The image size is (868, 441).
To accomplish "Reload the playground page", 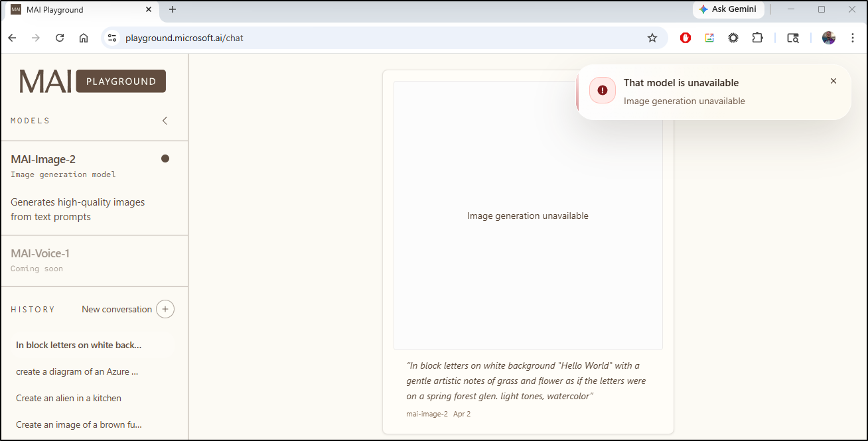I will pos(60,38).
